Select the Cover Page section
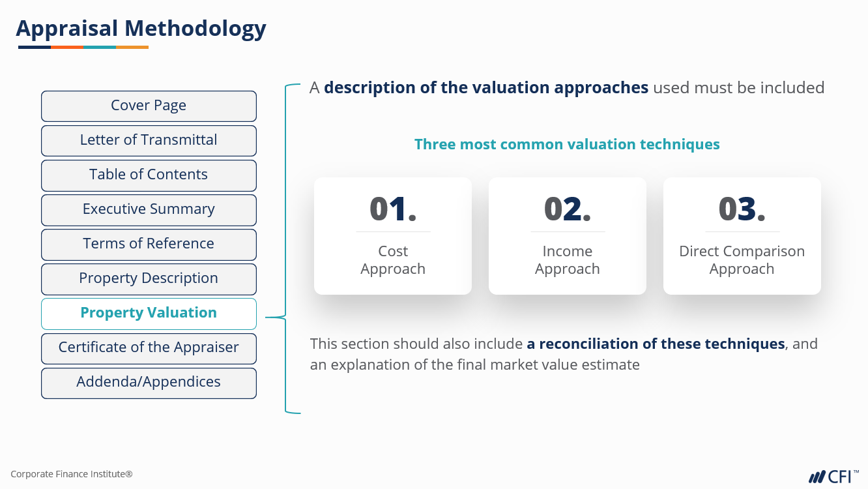The height and width of the screenshot is (489, 868). tap(149, 106)
